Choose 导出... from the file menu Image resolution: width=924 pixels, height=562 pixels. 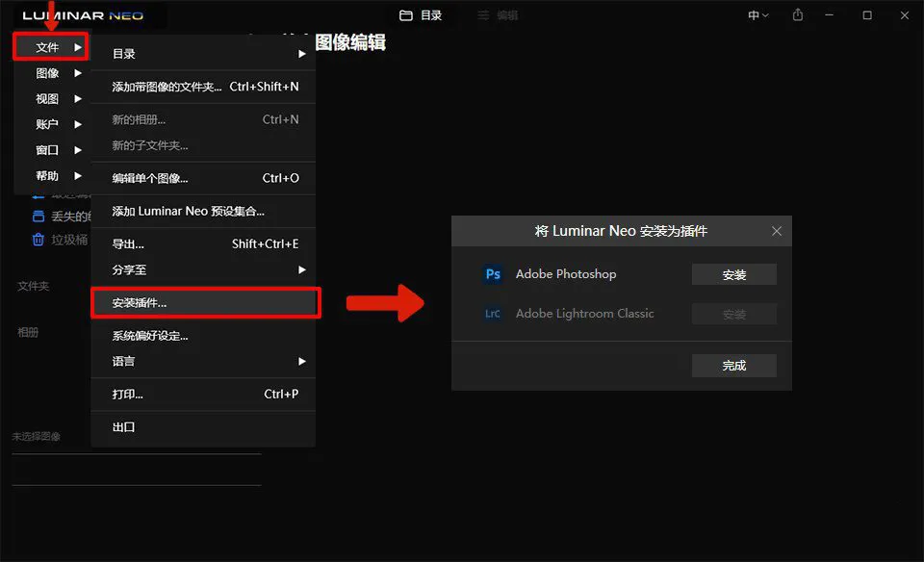pyautogui.click(x=128, y=244)
